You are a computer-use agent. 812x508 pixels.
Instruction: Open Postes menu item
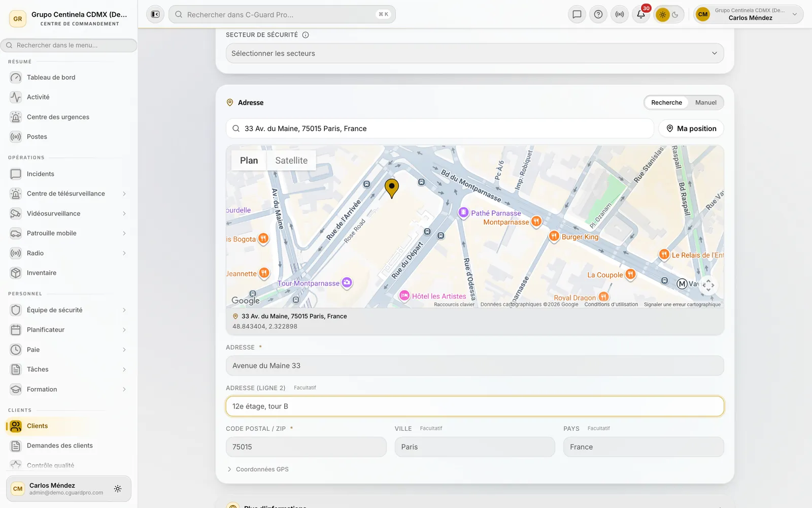click(37, 137)
